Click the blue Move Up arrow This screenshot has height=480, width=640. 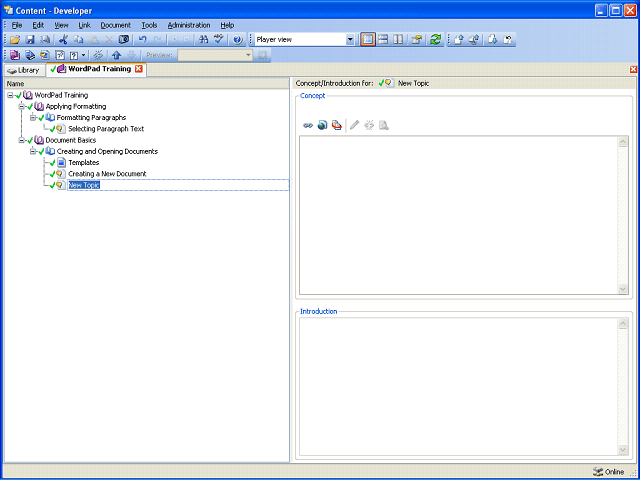point(116,55)
